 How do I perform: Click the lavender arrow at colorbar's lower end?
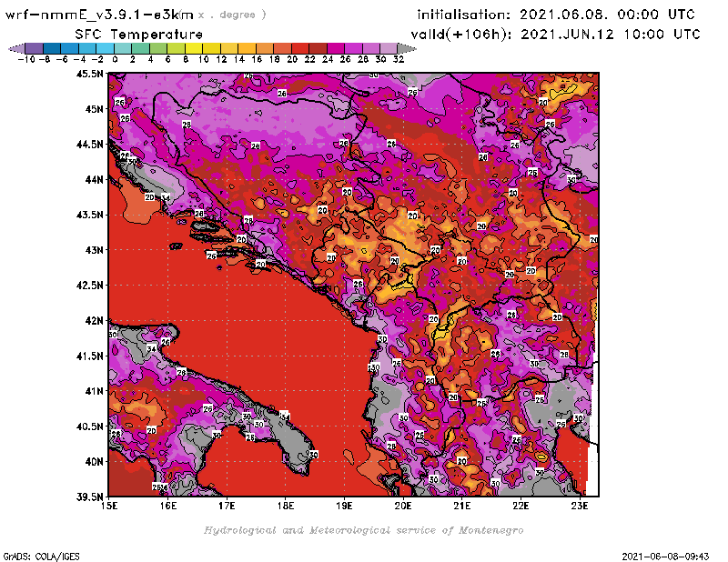(x=17, y=48)
